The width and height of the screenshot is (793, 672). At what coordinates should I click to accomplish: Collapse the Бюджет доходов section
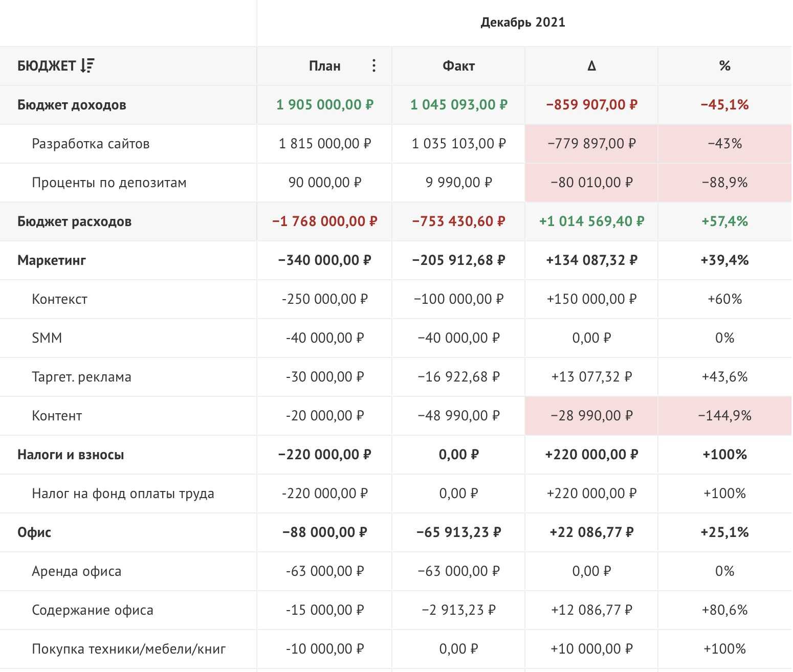(72, 105)
